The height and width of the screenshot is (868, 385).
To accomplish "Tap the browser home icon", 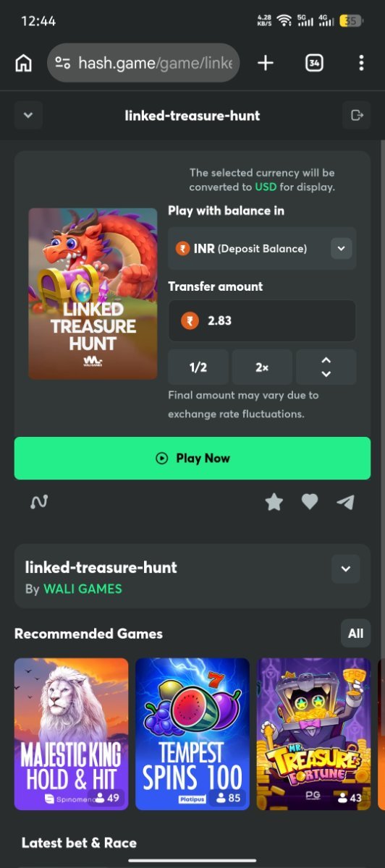I will [23, 63].
